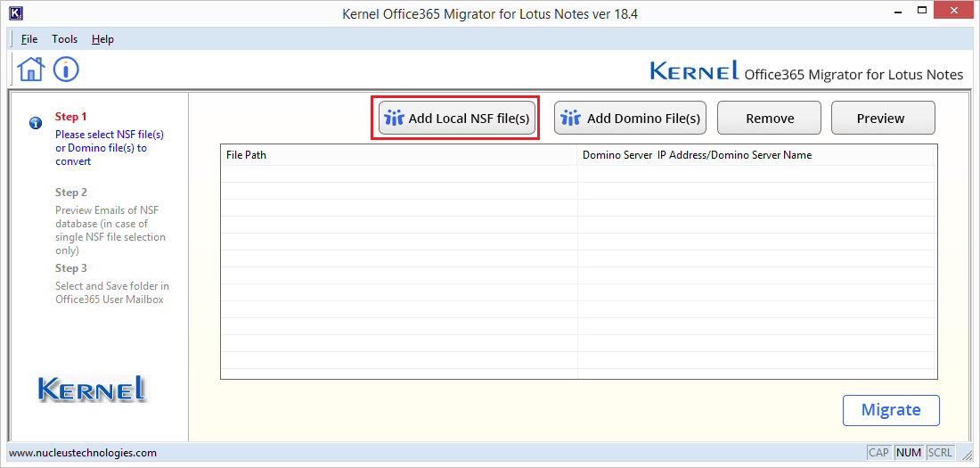Click the Step 1 info bullet icon
The width and height of the screenshot is (980, 468).
click(x=36, y=122)
